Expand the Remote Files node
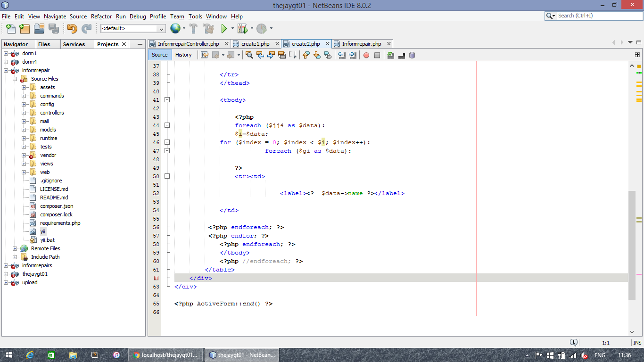Image resolution: width=644 pixels, height=362 pixels. [x=15, y=248]
